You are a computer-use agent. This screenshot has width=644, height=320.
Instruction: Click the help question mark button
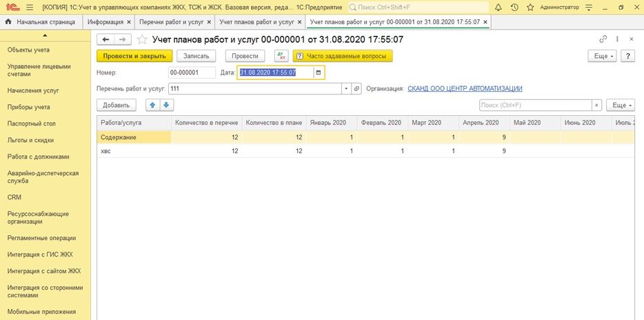[627, 56]
